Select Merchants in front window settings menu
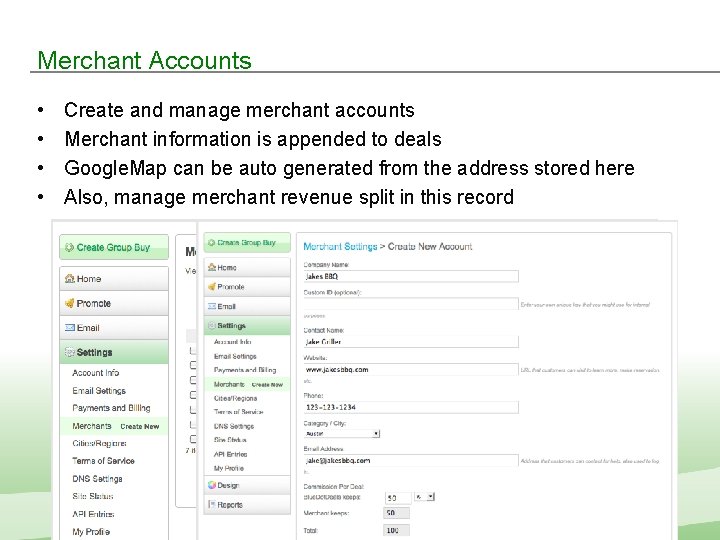The height and width of the screenshot is (540, 720). 229,384
